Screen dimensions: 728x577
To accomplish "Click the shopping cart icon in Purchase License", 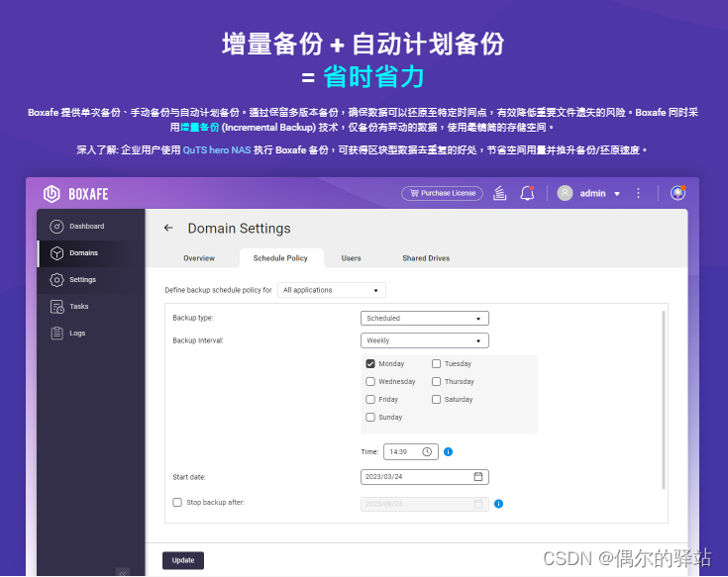I will point(414,193).
